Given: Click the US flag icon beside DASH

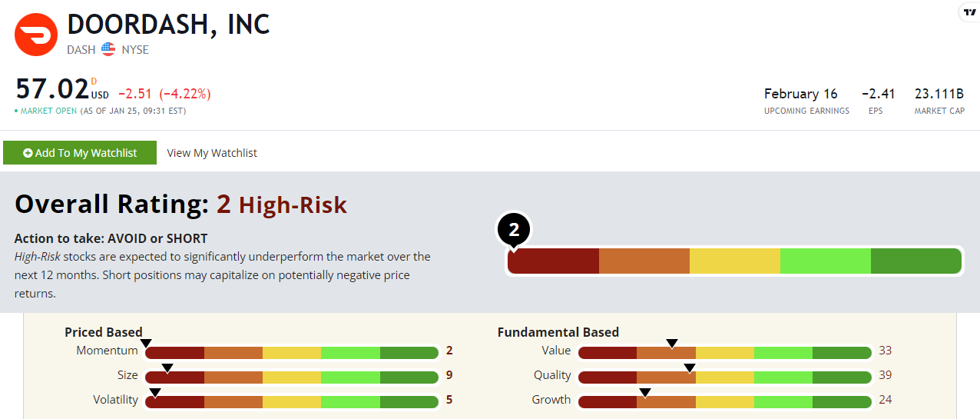Looking at the screenshot, I should 108,50.
